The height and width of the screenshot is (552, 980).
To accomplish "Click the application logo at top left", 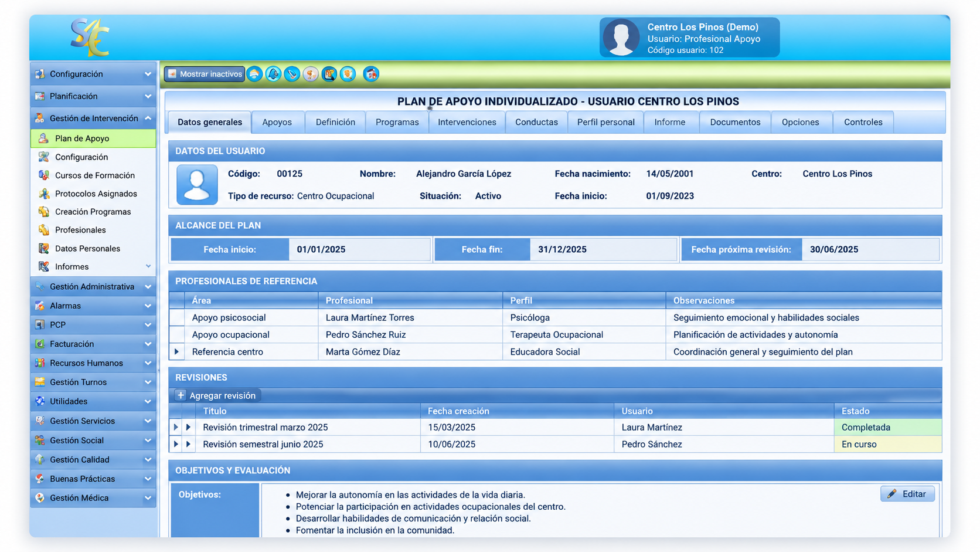I will point(89,38).
